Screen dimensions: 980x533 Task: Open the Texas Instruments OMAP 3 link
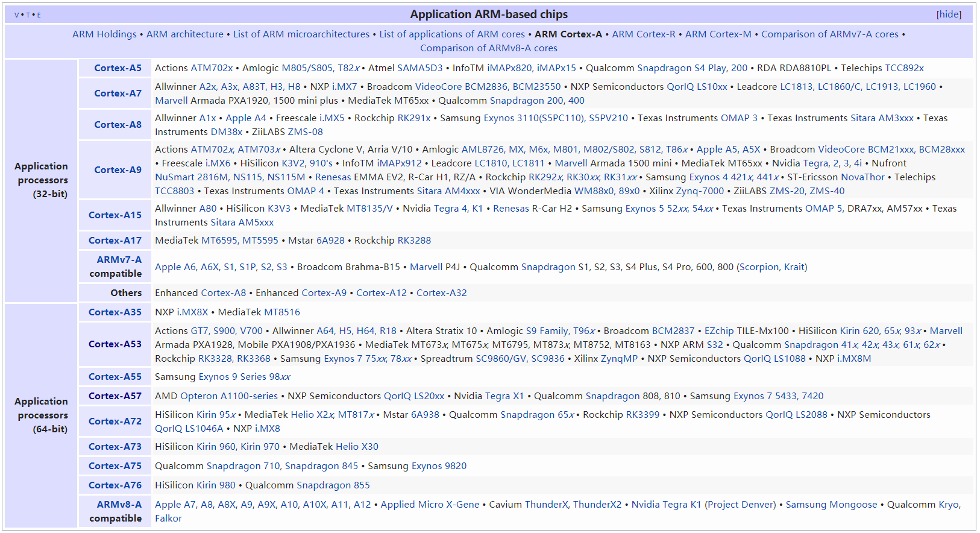[x=739, y=118]
